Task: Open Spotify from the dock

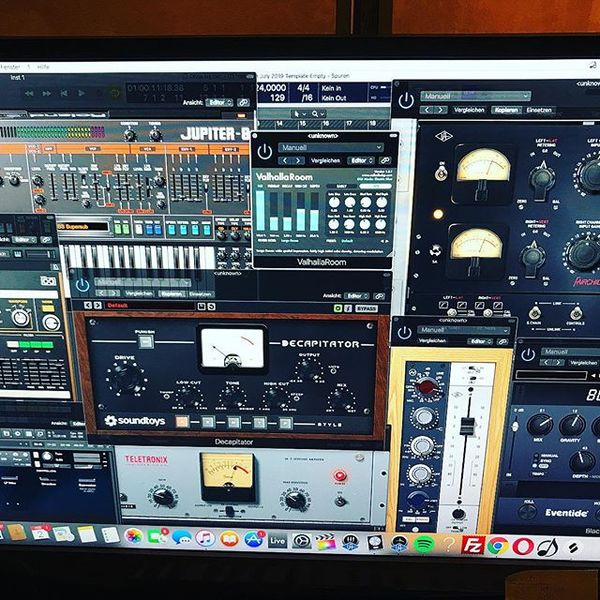Action: pyautogui.click(x=423, y=544)
